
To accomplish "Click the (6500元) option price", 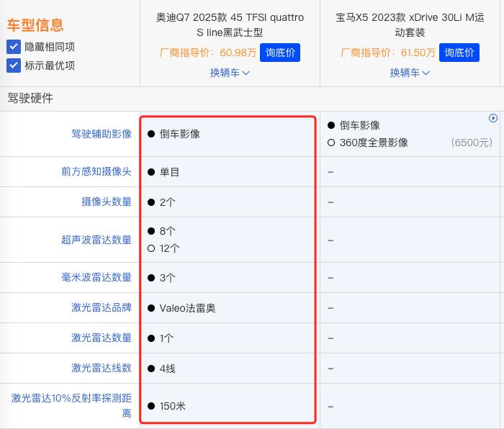I will [472, 143].
